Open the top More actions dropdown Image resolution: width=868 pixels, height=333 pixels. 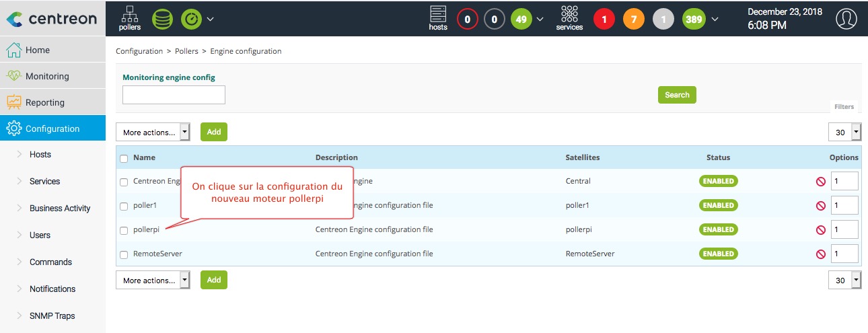153,133
